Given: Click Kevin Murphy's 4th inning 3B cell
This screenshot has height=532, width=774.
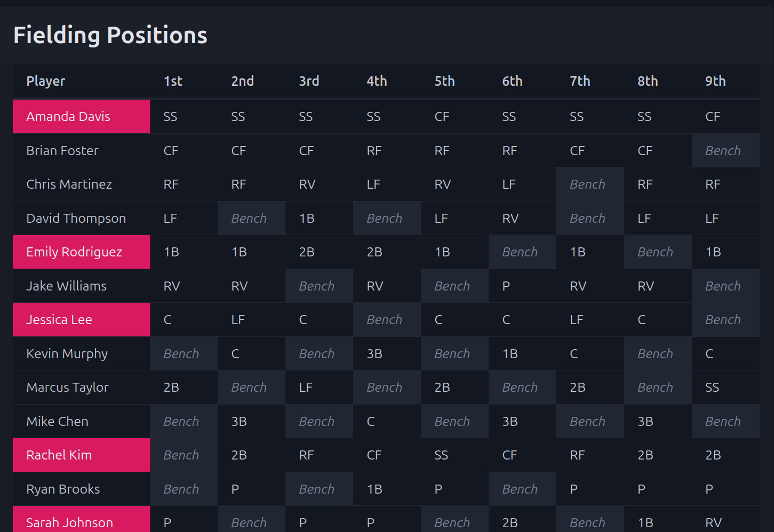Looking at the screenshot, I should [x=386, y=354].
